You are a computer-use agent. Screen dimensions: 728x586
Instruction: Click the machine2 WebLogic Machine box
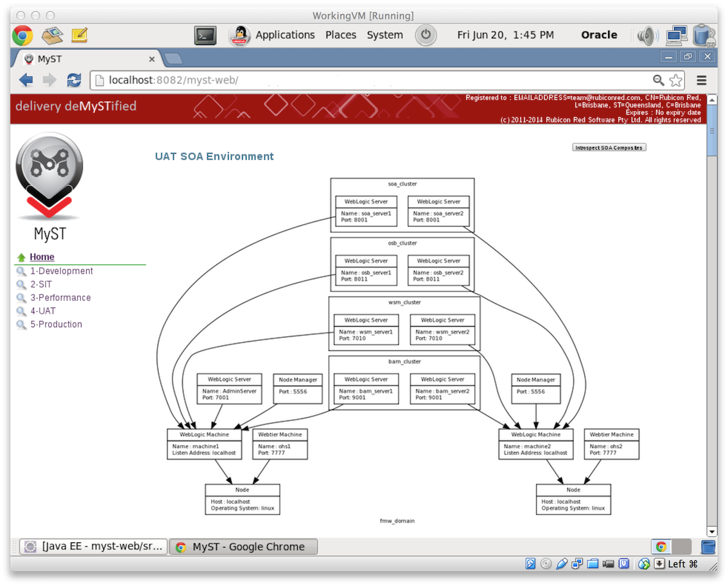pyautogui.click(x=536, y=444)
